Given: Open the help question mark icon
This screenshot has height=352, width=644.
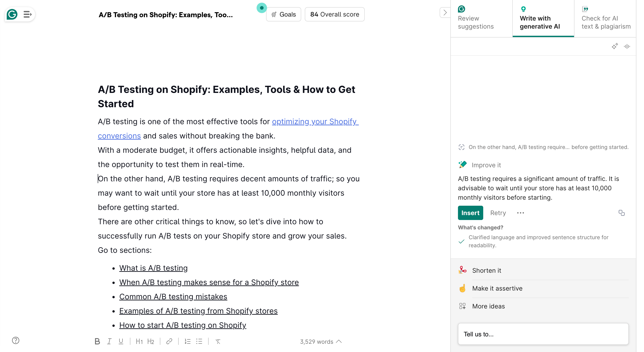Looking at the screenshot, I should pos(15,340).
